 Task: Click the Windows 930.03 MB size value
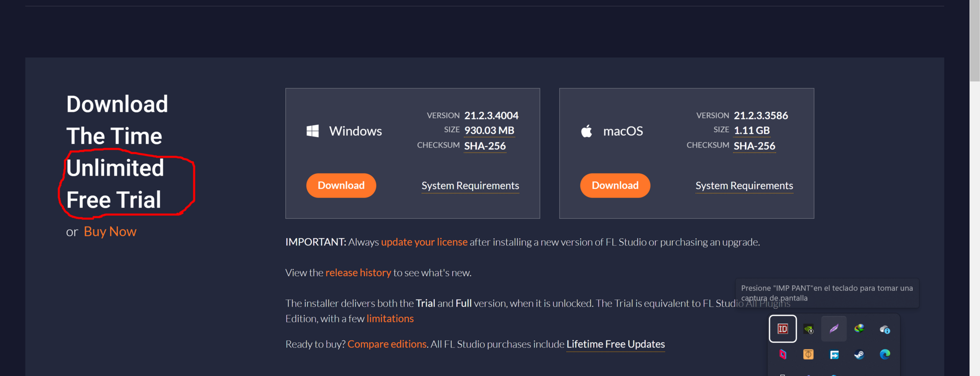tap(489, 131)
